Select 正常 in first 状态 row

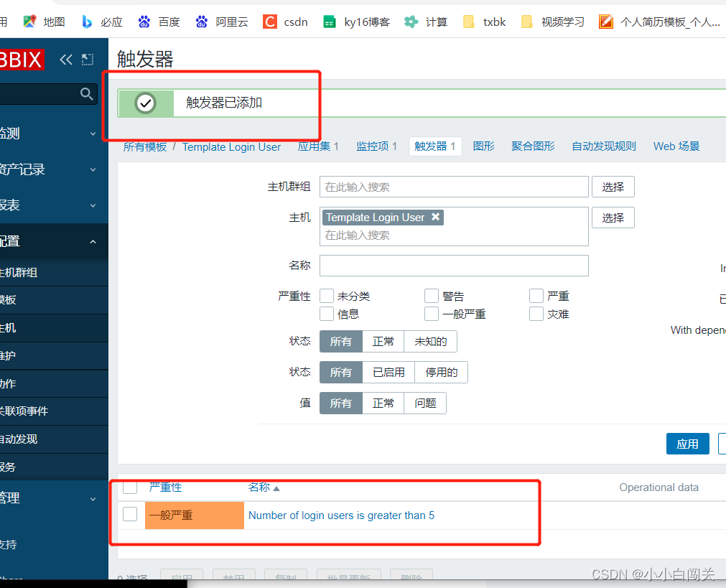[x=383, y=342]
